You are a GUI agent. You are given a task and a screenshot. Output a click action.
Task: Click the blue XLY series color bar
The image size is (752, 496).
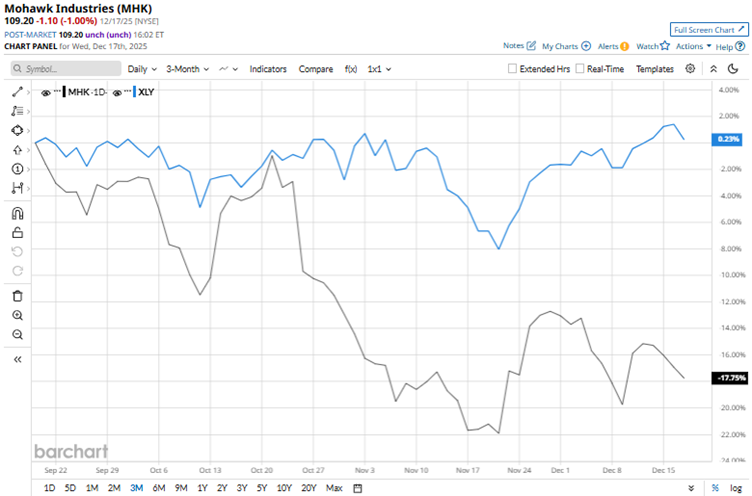pyautogui.click(x=135, y=92)
